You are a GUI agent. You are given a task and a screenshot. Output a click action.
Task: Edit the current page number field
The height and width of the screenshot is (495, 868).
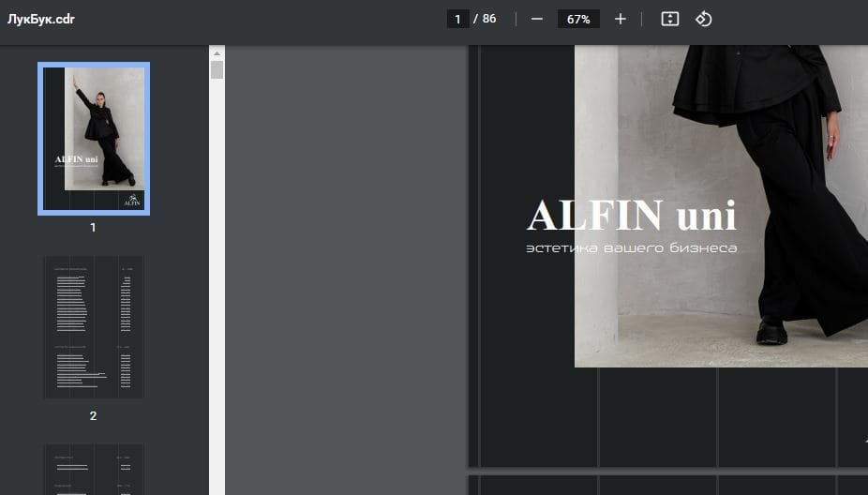[x=457, y=19]
